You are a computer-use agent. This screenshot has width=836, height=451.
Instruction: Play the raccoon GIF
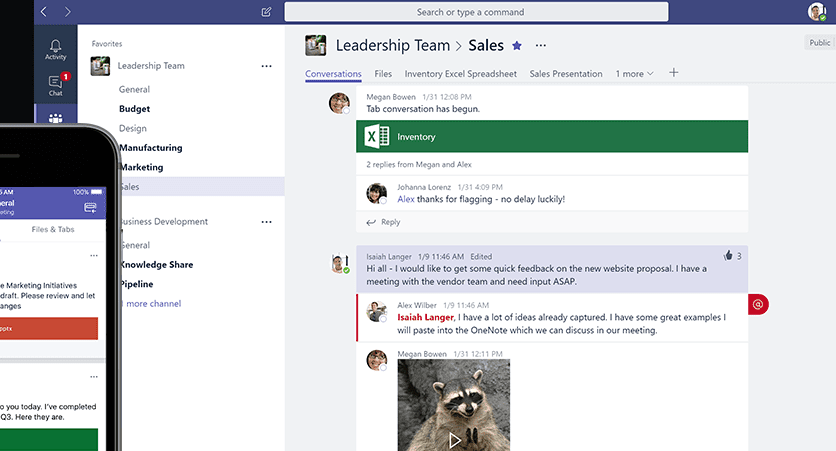[x=454, y=440]
